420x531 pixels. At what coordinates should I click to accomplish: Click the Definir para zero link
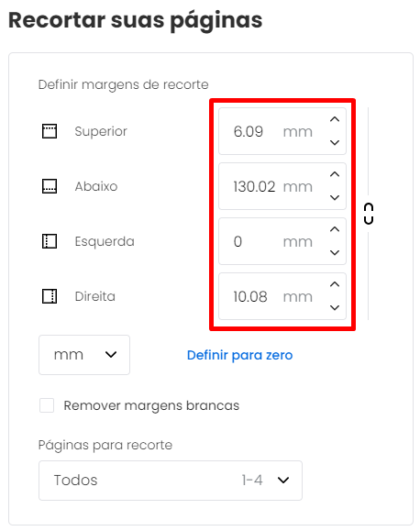pos(240,355)
